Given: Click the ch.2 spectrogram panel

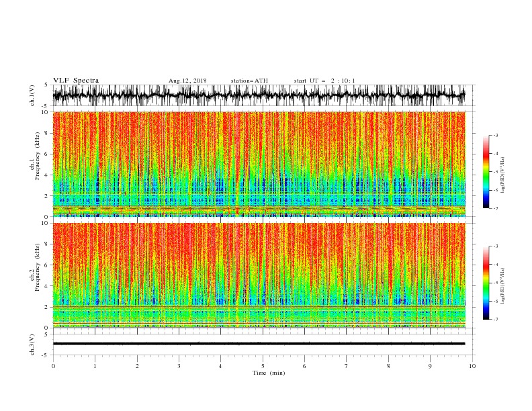Looking at the screenshot, I should point(259,275).
